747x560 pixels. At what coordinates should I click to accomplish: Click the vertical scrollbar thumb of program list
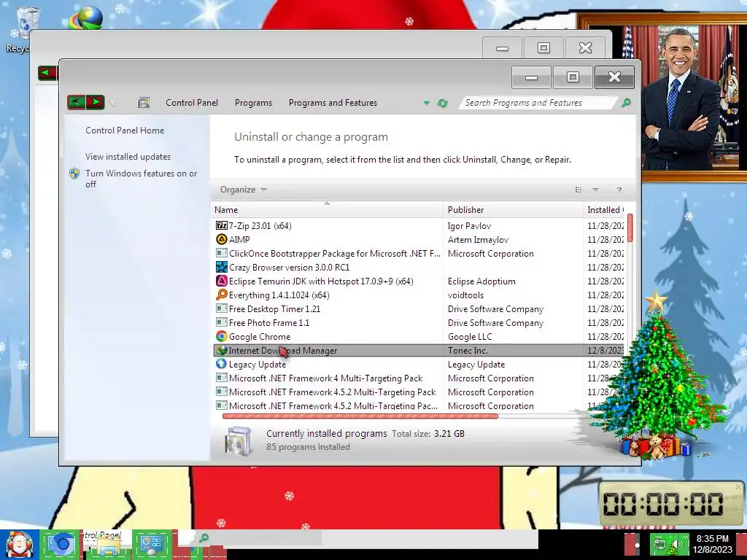pyautogui.click(x=630, y=227)
